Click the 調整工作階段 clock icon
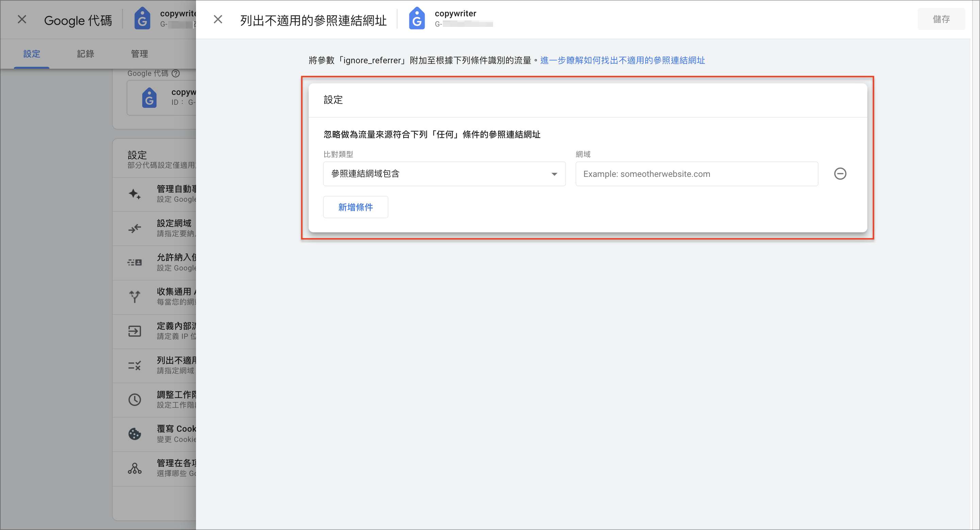Screen dimensions: 980x530 [135, 400]
